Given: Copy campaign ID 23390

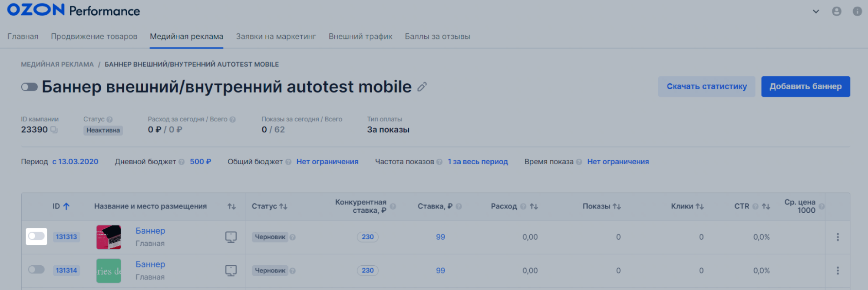Looking at the screenshot, I should 54,130.
